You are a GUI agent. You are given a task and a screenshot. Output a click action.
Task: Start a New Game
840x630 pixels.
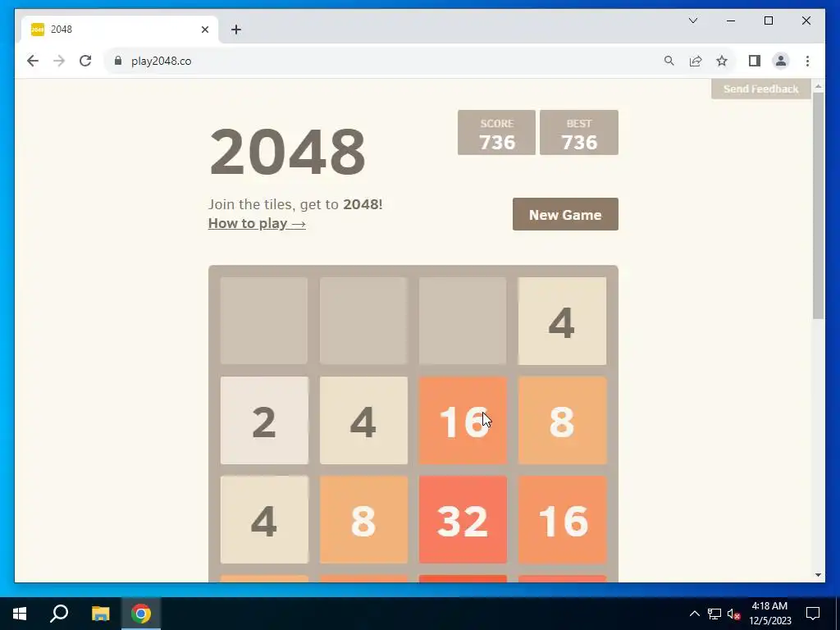pyautogui.click(x=565, y=214)
